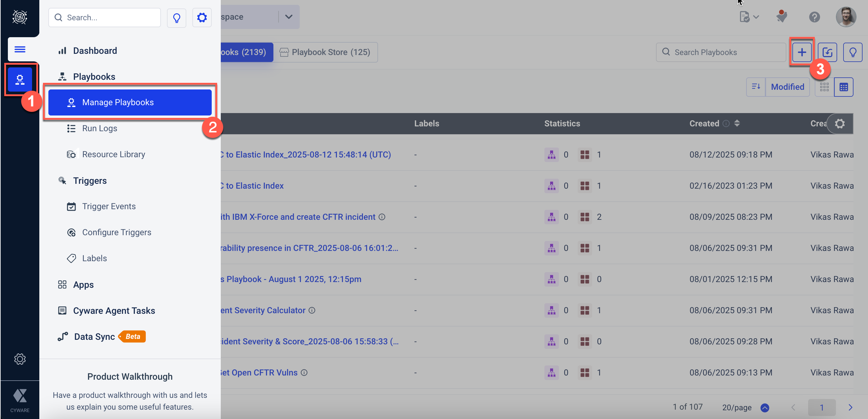
Task: Toggle sort order direction button
Action: click(756, 87)
